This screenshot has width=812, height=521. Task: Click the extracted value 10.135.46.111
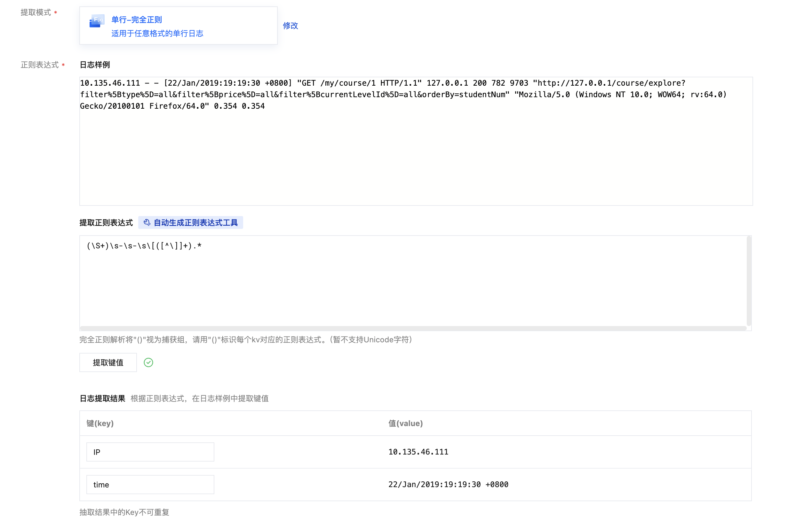(418, 452)
